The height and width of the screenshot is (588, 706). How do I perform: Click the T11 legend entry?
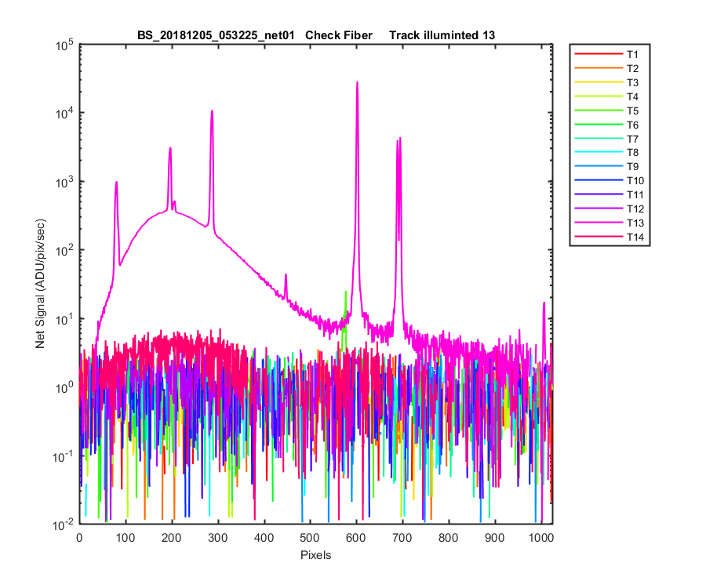point(610,194)
